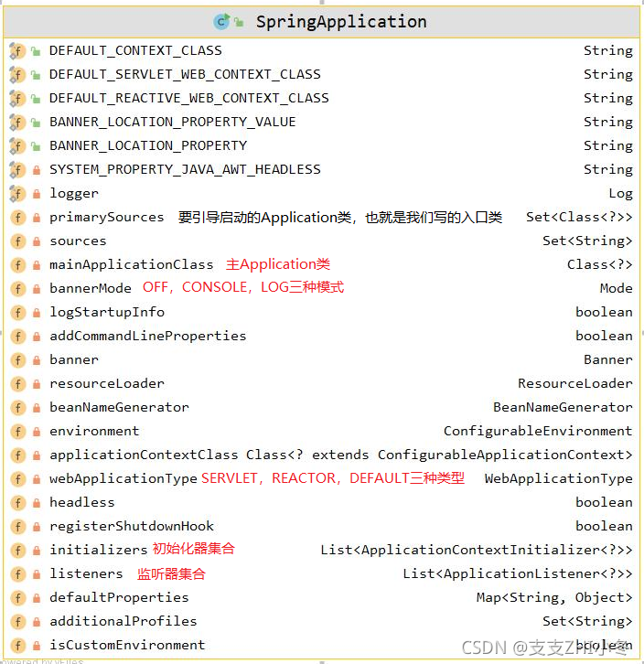644x664 pixels.
Task: Click the field icon of sources row
Action: [17, 241]
